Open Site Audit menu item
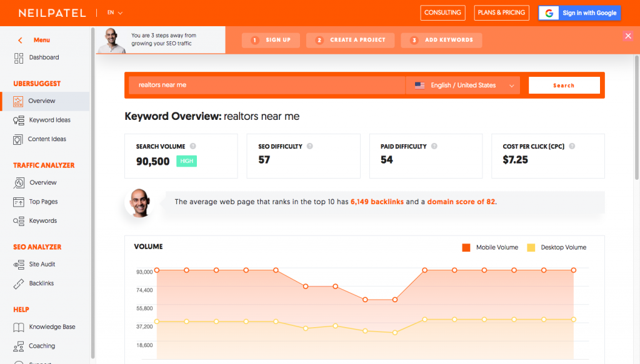640x364 pixels. click(42, 264)
